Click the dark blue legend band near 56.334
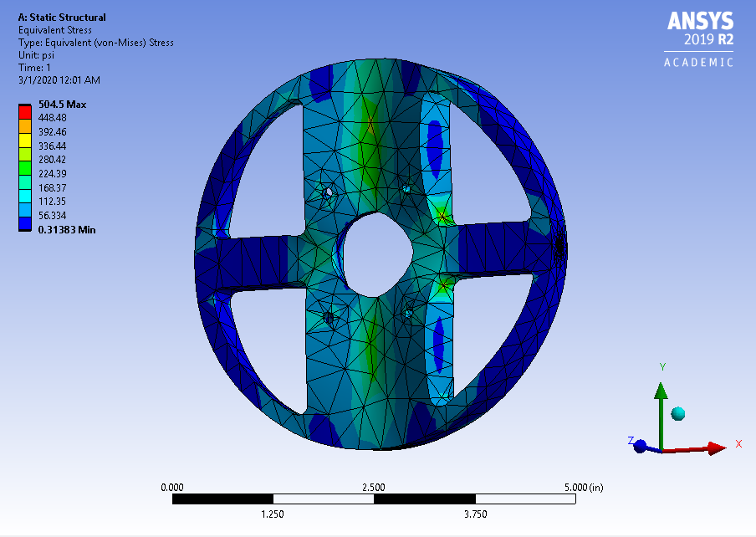 coord(25,223)
